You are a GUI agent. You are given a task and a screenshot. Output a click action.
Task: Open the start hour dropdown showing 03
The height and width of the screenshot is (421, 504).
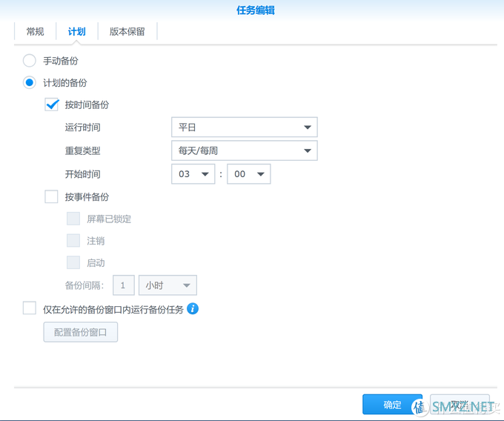click(193, 174)
